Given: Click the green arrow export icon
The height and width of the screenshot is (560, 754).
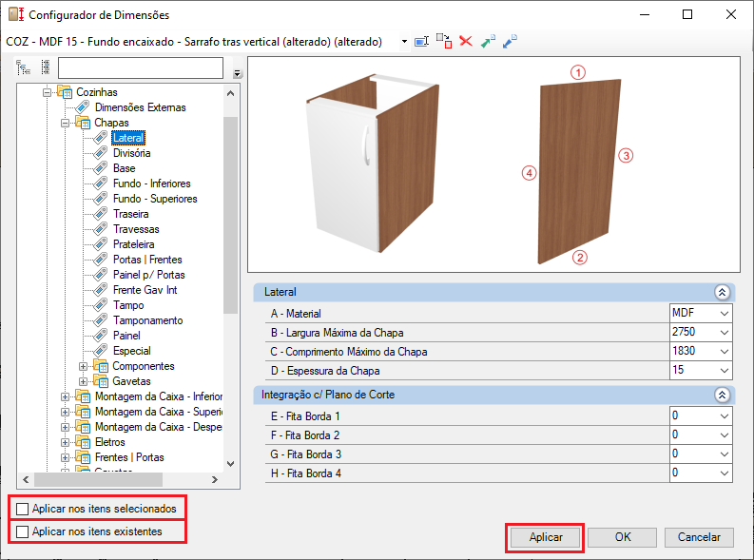Looking at the screenshot, I should click(488, 41).
